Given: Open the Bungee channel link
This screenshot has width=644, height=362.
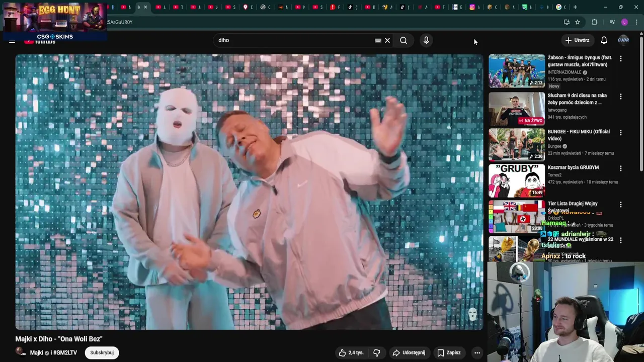Looking at the screenshot, I should pos(554,146).
